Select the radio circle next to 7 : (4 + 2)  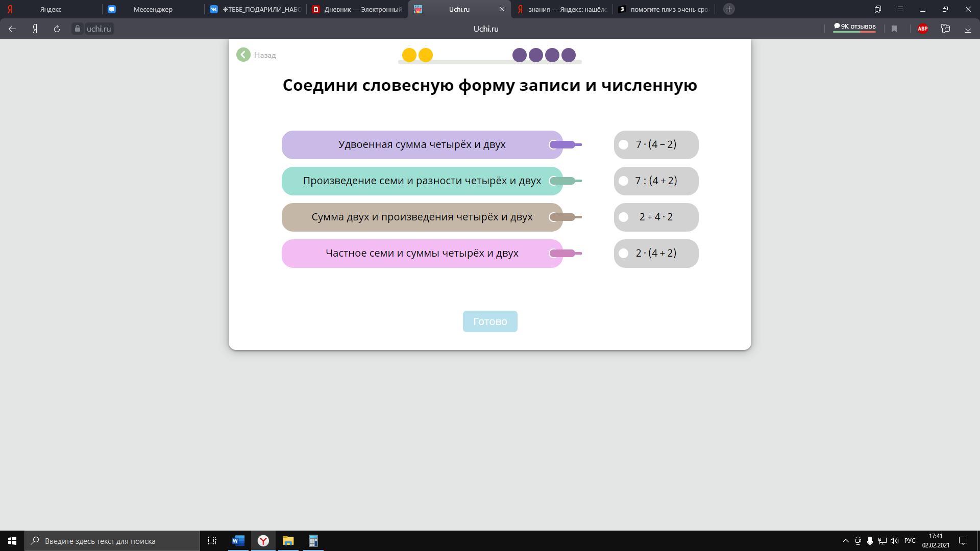pos(623,181)
